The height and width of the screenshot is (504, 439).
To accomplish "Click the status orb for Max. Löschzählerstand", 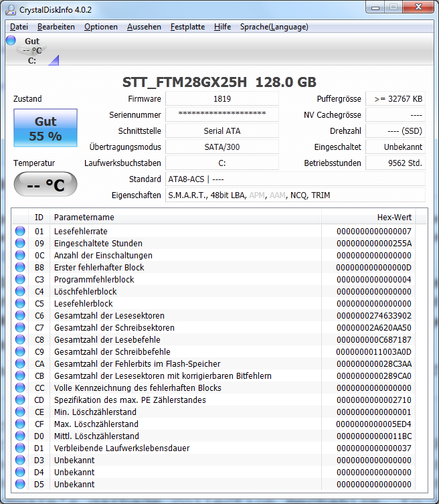I will 20,424.
